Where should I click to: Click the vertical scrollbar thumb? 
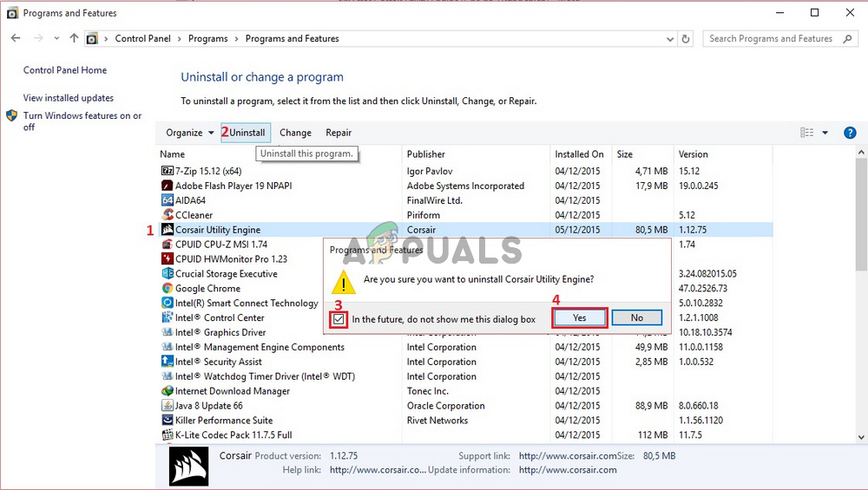pyautogui.click(x=861, y=213)
